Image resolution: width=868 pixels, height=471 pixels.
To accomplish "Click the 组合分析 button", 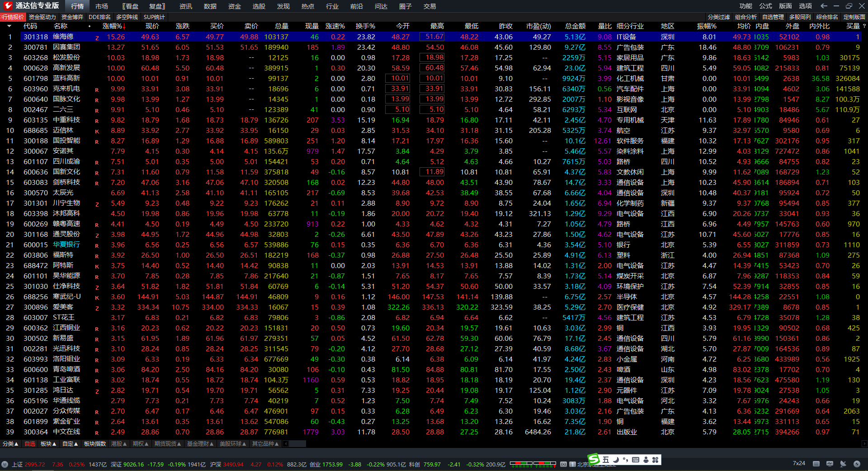I will coord(746,17).
